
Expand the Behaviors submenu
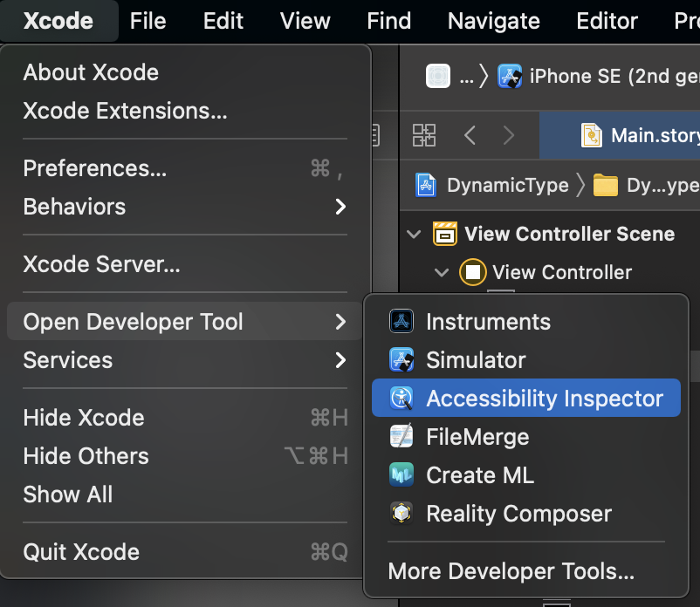click(184, 207)
